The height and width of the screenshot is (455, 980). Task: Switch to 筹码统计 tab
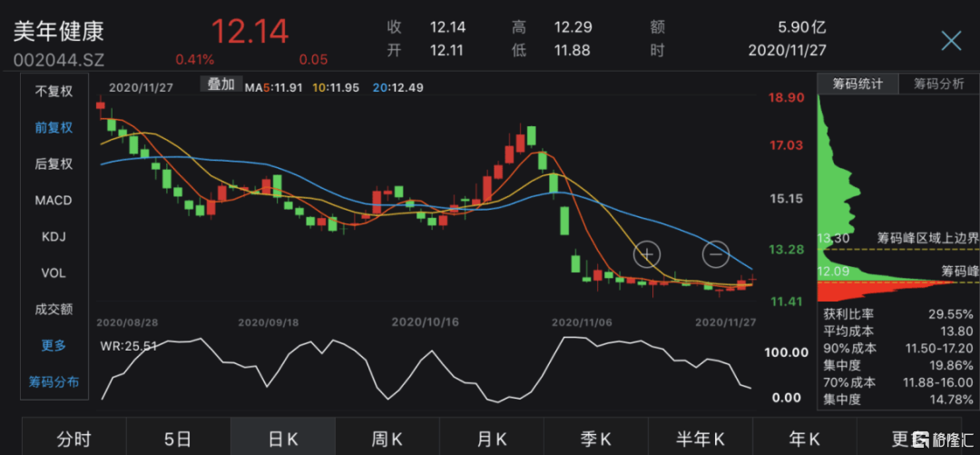point(857,84)
